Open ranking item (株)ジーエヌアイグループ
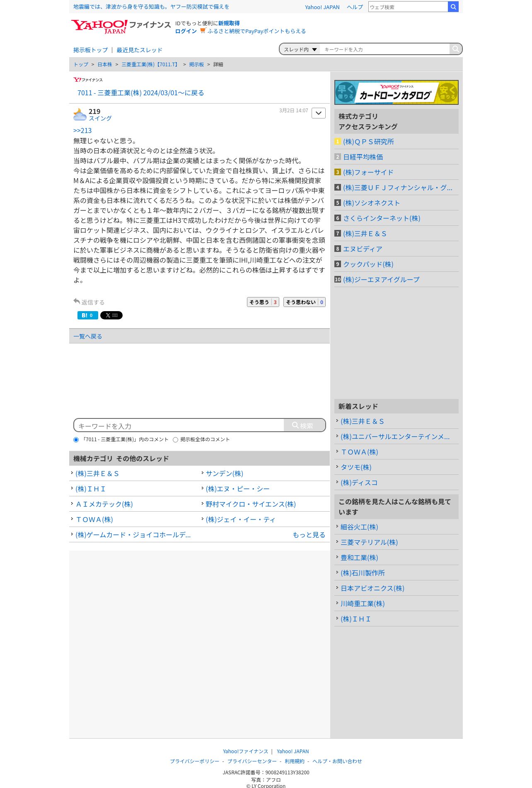This screenshot has height=788, width=532. click(381, 280)
